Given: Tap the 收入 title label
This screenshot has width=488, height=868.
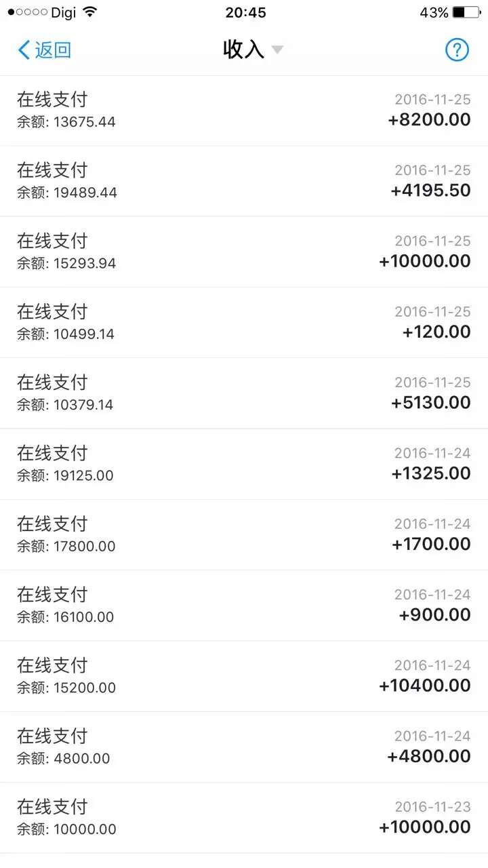Looking at the screenshot, I should tap(243, 50).
